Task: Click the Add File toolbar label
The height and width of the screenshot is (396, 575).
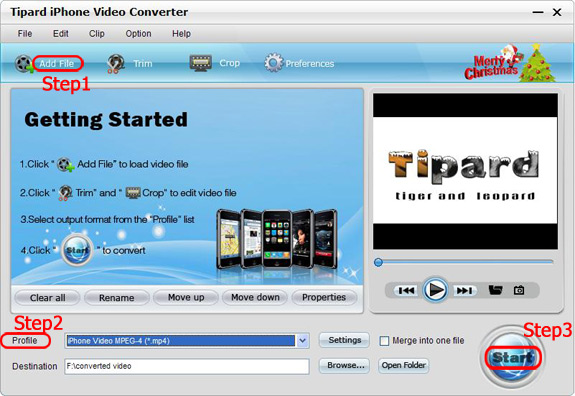Action: click(57, 64)
